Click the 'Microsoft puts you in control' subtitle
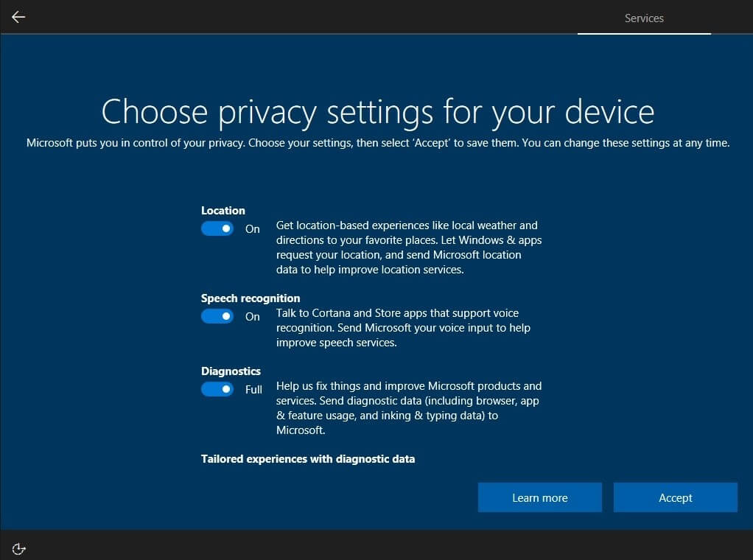 [378, 143]
